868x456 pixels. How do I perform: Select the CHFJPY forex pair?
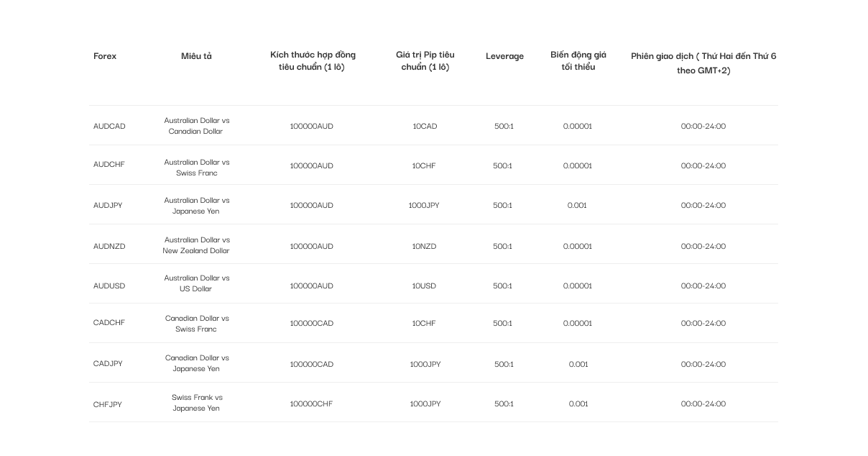coord(108,404)
